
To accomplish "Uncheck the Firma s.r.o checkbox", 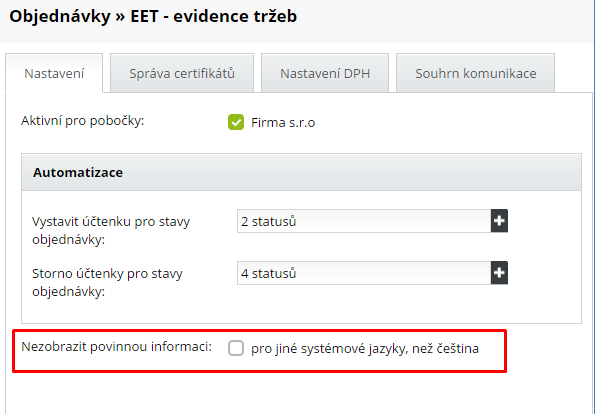I will [236, 122].
